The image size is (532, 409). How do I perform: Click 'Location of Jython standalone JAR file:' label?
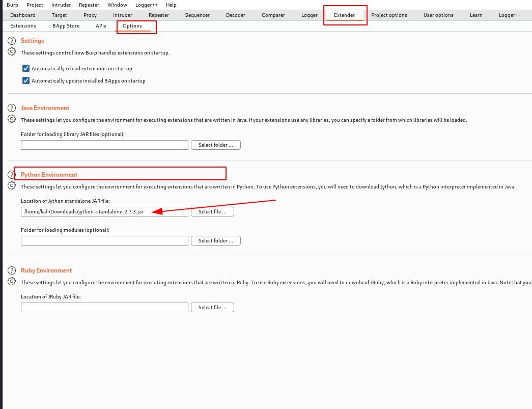tap(65, 201)
